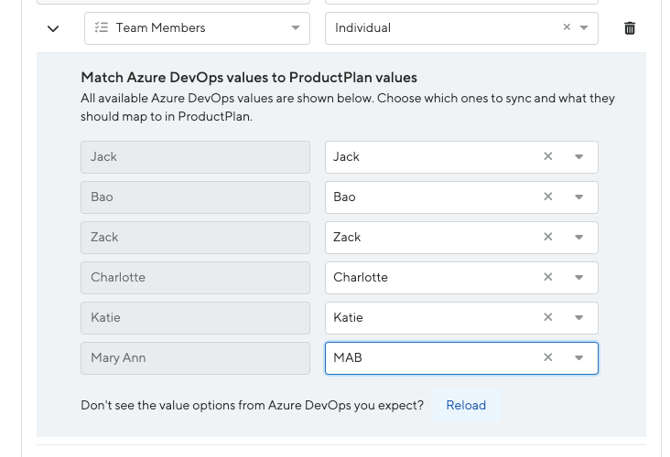Collapse the Team Members mapping row
This screenshot has height=457, width=670.
[x=53, y=28]
